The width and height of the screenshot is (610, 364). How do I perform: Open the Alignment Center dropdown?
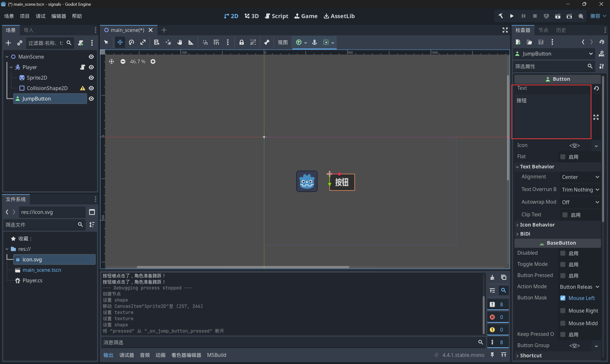click(580, 177)
